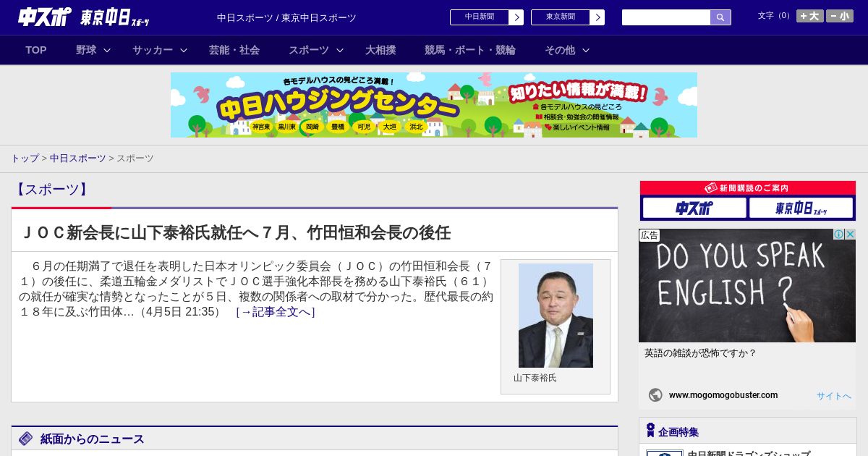The image size is (868, 456).
Task: Expand the サッカー dropdown chevron
Action: (x=184, y=50)
